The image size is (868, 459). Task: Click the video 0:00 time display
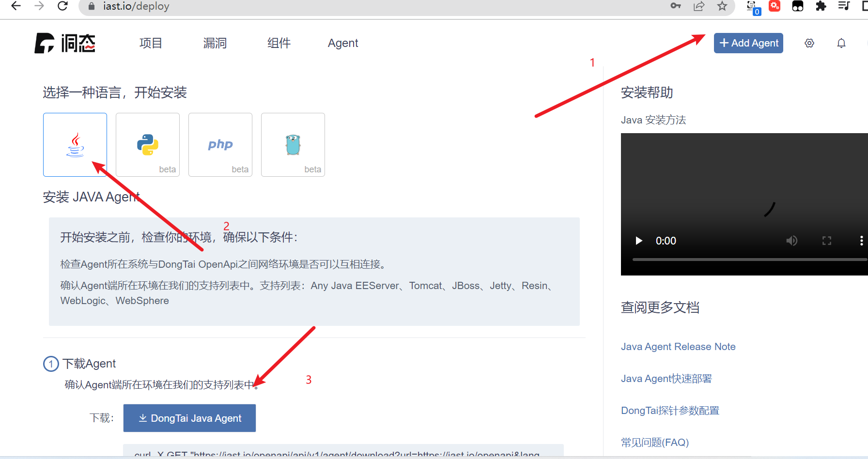pyautogui.click(x=666, y=241)
